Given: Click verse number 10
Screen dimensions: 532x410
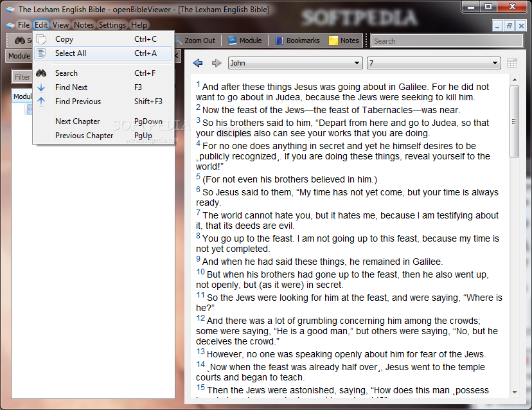Looking at the screenshot, I should point(200,272).
